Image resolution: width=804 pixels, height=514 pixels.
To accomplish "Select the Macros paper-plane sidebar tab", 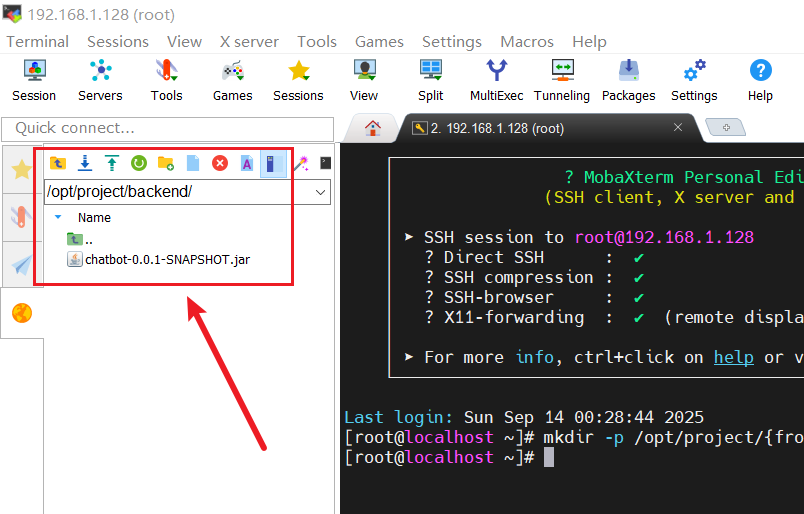I will click(x=22, y=265).
